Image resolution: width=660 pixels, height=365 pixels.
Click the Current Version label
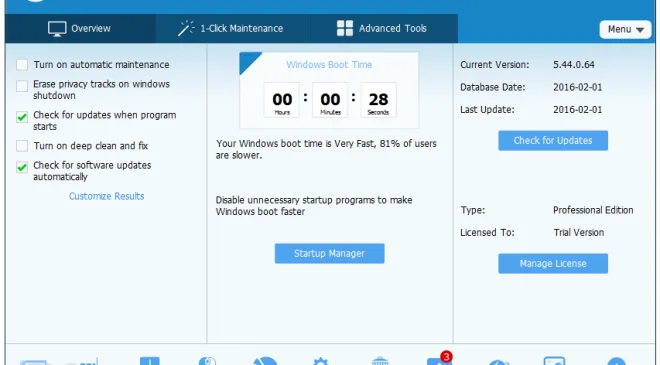click(x=495, y=65)
